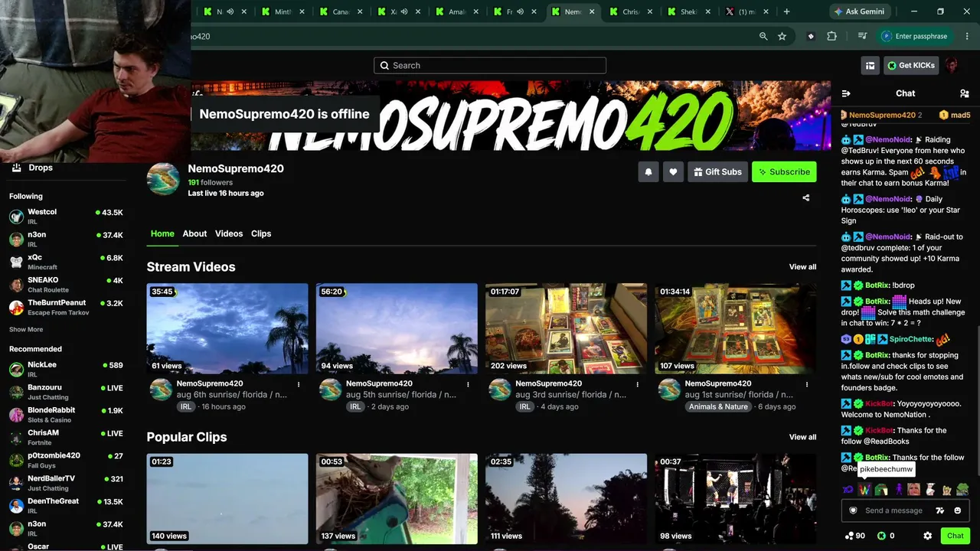980x551 pixels.
Task: Switch to the X '(1)' browser tab
Action: pos(746,11)
